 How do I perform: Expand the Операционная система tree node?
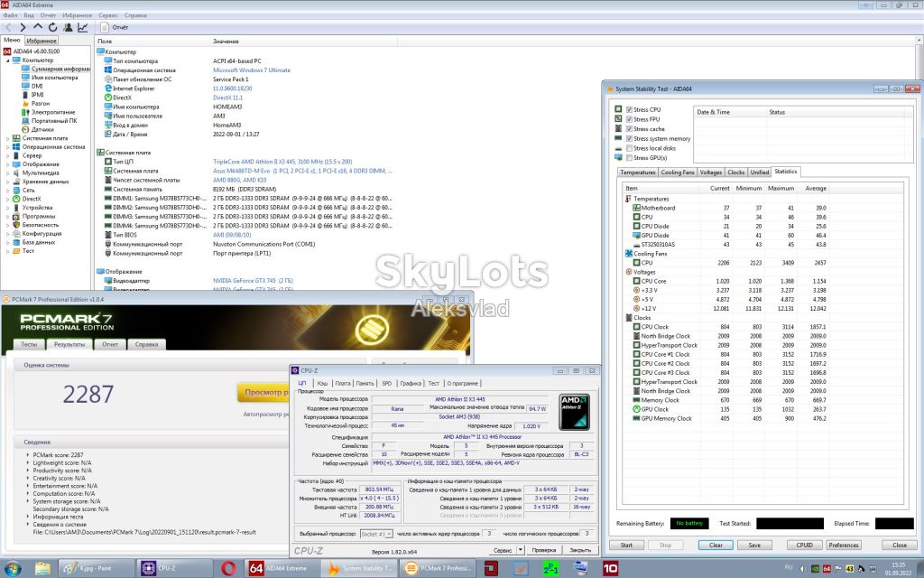point(7,147)
